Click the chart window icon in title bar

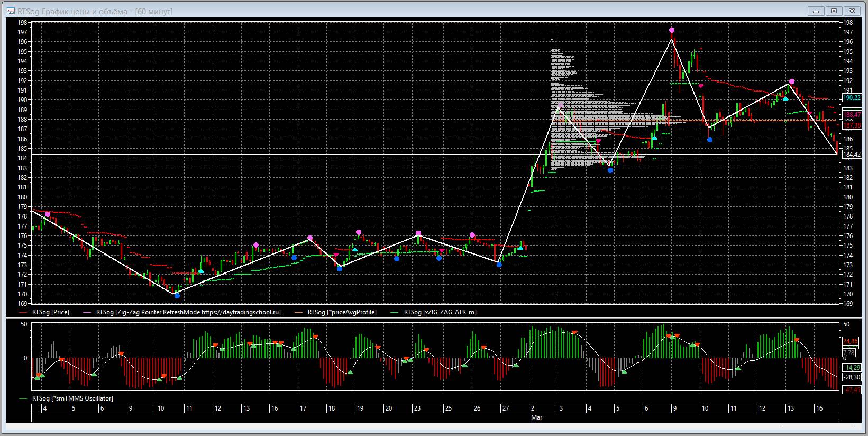pyautogui.click(x=11, y=11)
